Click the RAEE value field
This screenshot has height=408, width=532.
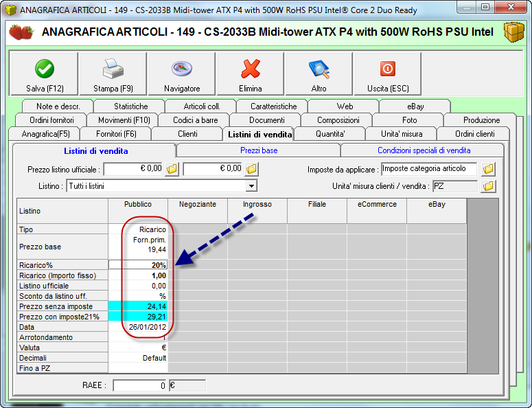tap(139, 385)
